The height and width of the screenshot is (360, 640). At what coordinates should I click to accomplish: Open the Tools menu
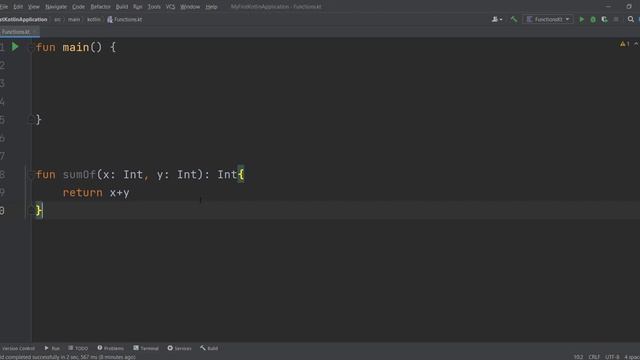(x=154, y=7)
